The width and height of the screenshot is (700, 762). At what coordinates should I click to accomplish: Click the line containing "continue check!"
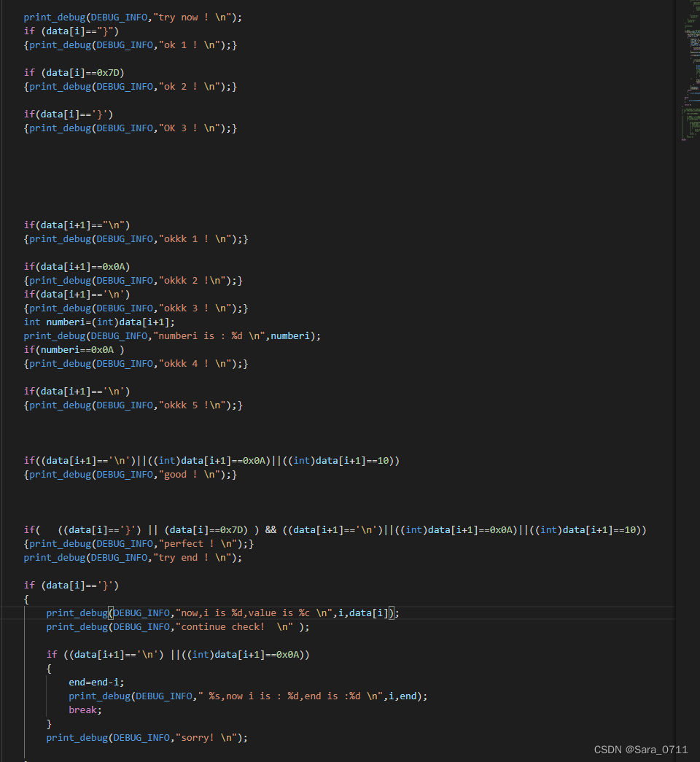[x=178, y=627]
